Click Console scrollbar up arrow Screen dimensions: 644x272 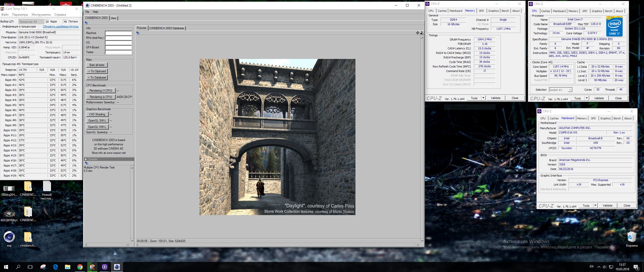click(x=132, y=168)
